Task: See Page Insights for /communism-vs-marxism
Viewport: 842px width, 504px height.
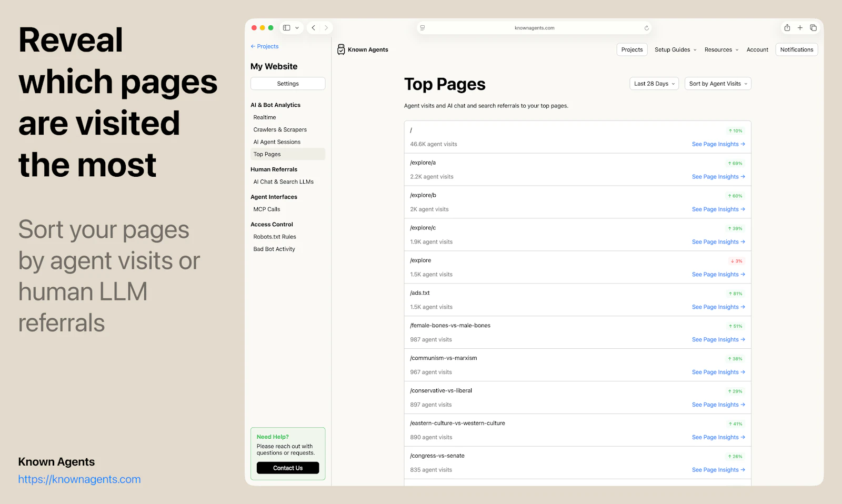Action: tap(718, 372)
